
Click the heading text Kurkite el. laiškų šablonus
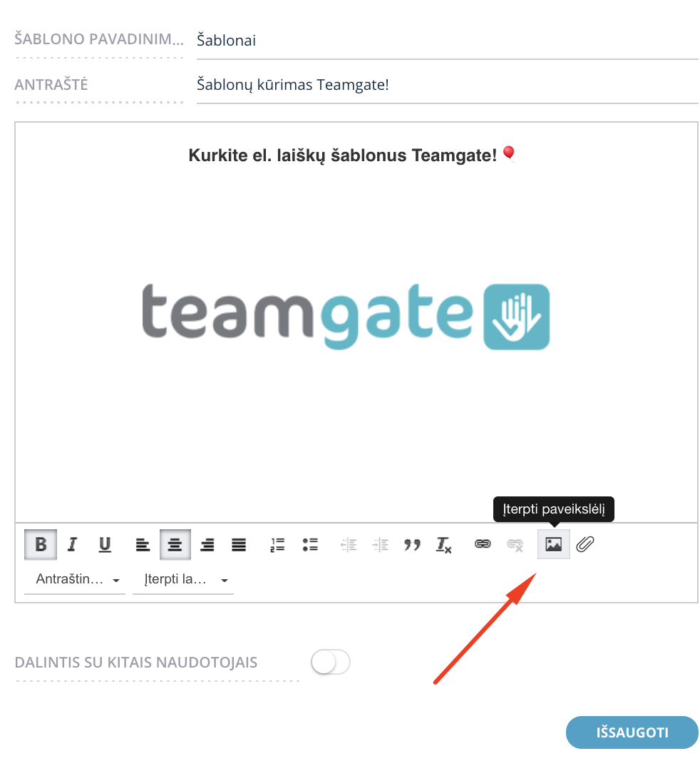[343, 155]
